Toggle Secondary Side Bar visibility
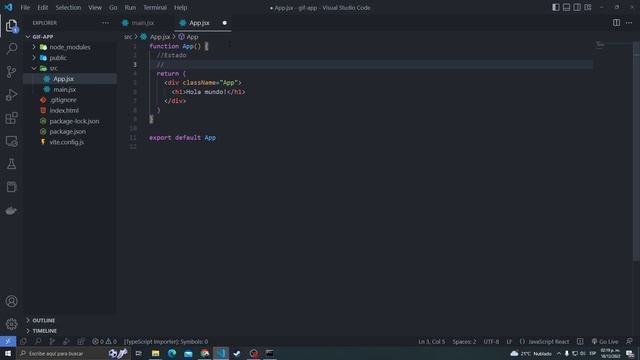The width and height of the screenshot is (640, 360). [x=577, y=7]
